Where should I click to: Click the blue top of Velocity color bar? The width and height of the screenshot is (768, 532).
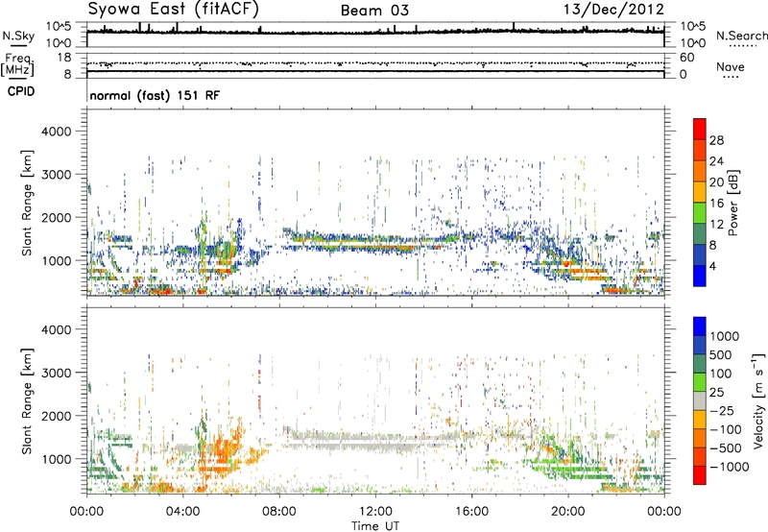point(700,326)
